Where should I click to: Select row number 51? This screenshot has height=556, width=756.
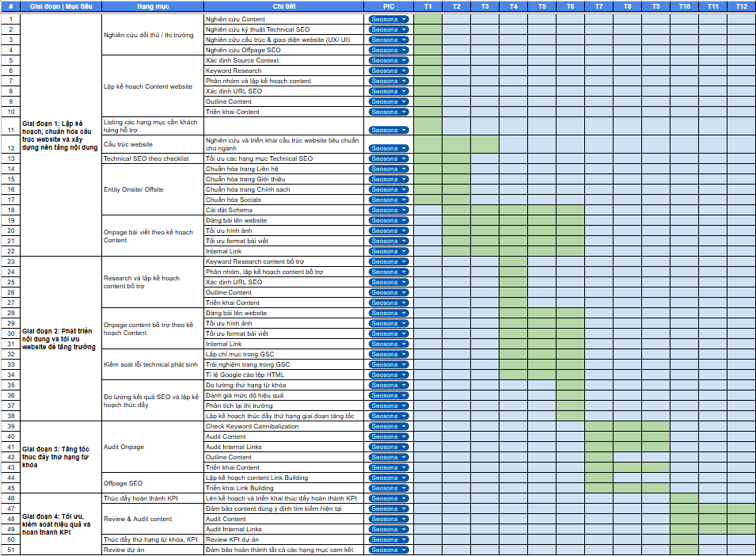pyautogui.click(x=10, y=550)
